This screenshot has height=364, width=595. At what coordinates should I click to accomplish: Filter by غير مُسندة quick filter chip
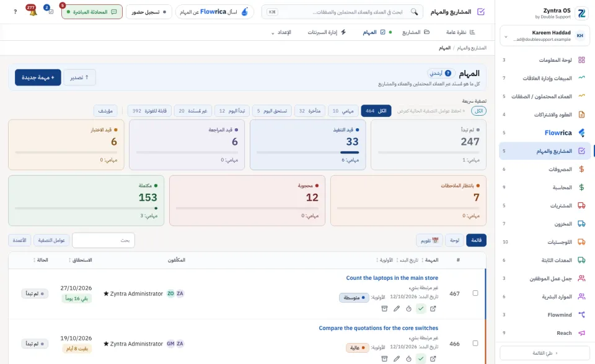coord(193,111)
